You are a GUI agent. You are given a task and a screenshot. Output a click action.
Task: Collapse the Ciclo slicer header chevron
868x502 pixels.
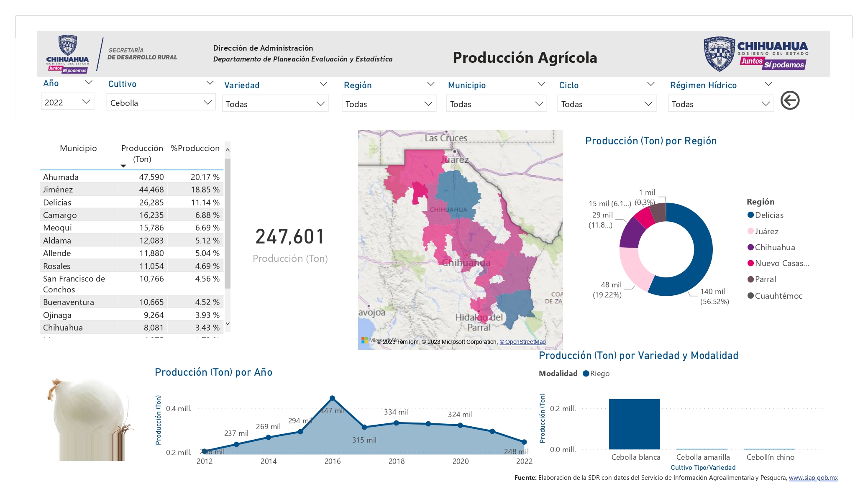tap(650, 84)
